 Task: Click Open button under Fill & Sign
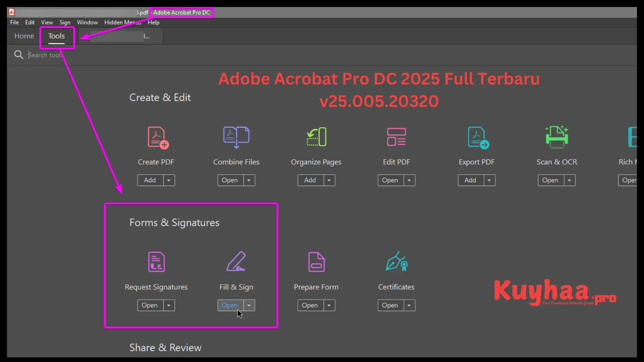coord(230,305)
